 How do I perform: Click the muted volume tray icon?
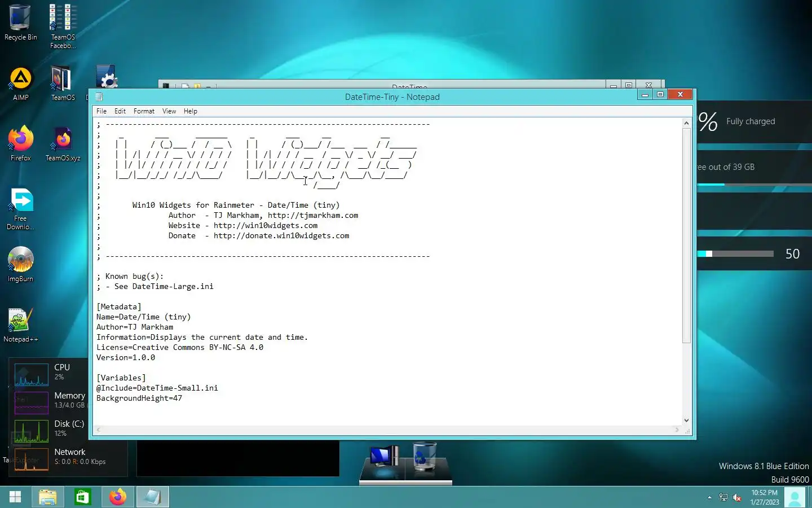(737, 497)
